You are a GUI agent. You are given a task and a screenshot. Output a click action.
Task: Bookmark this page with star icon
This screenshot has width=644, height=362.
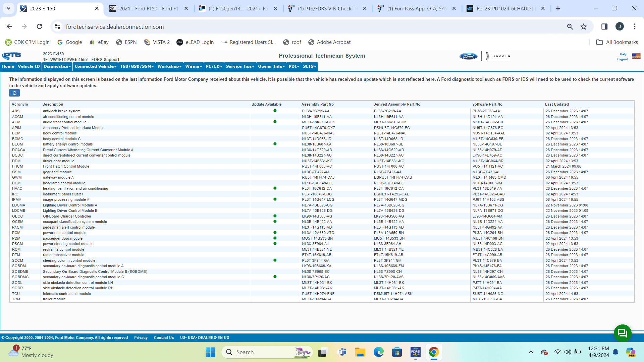pos(584,27)
